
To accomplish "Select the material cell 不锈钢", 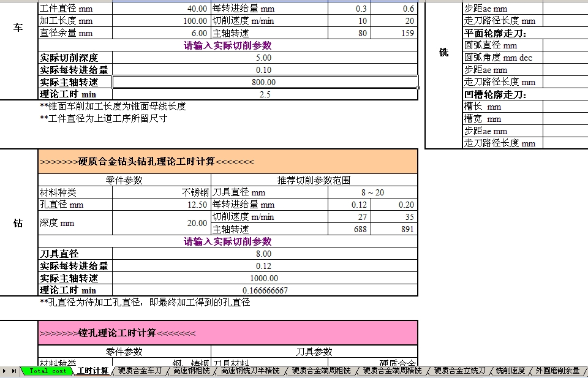I will coord(162,192).
